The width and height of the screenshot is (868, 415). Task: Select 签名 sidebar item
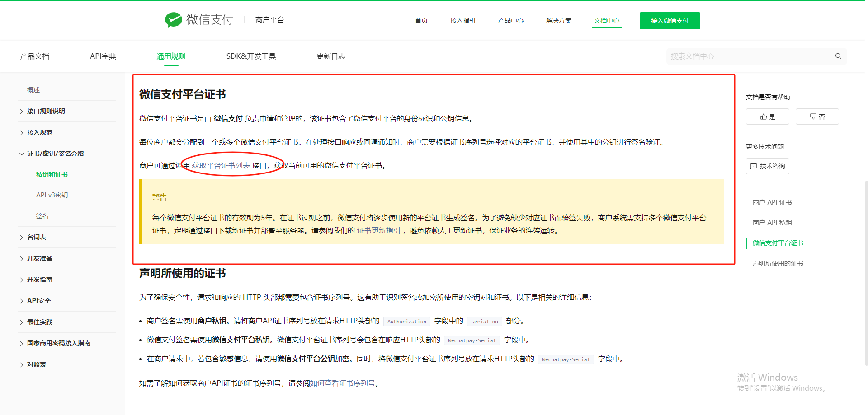coord(42,216)
